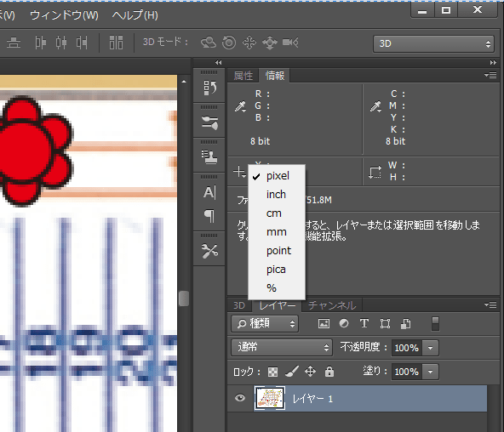Toggle lock image pixels brush icon
The image size is (504, 432).
292,372
